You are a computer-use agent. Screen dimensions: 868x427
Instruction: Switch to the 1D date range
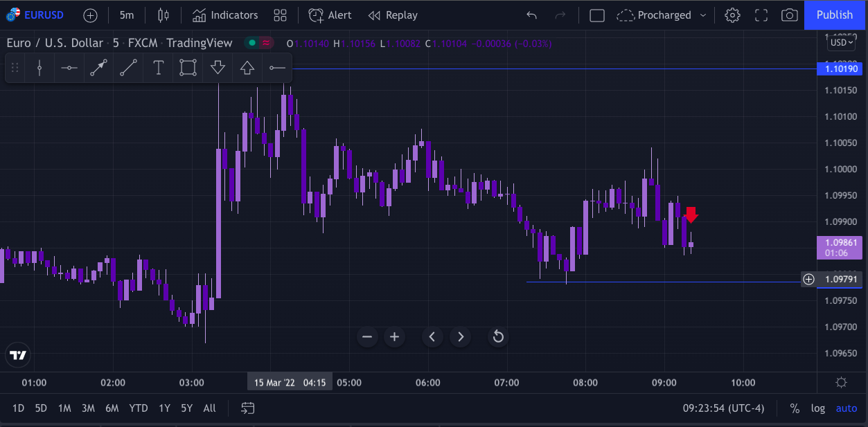(19, 408)
